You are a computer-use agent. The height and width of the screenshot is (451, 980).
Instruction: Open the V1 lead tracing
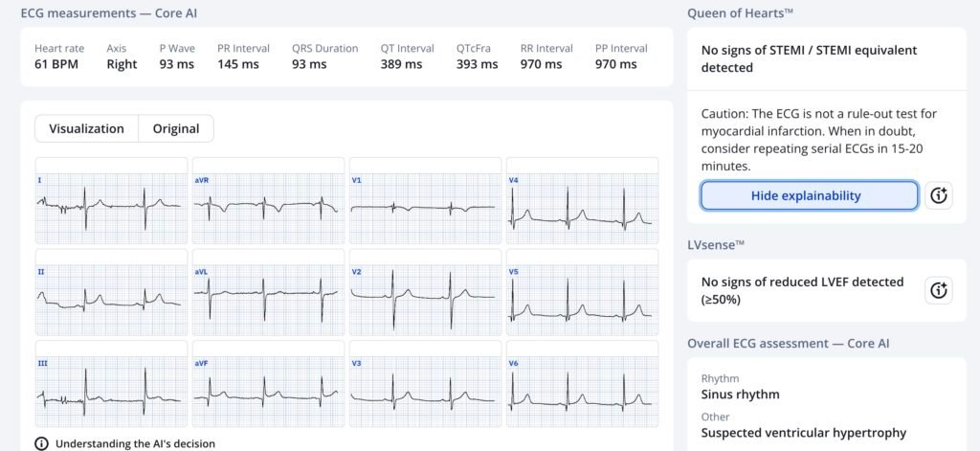tap(425, 201)
